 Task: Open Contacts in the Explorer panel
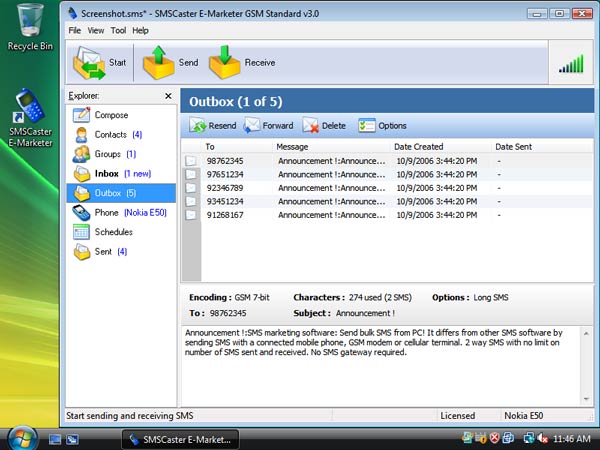coord(110,134)
